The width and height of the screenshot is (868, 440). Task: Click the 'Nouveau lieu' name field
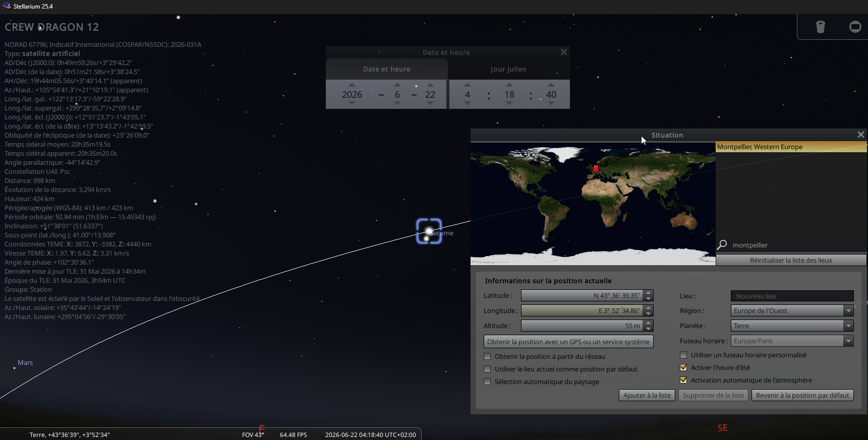(x=792, y=296)
